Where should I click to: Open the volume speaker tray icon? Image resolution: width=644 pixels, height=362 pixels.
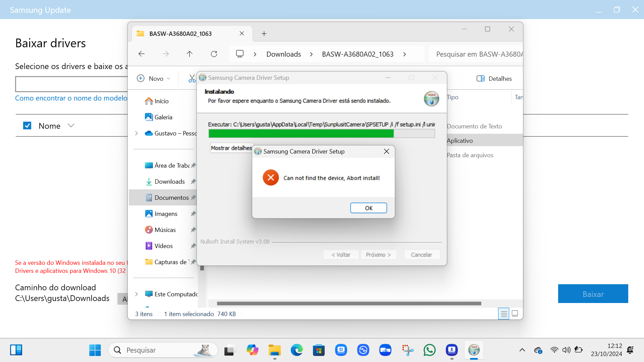566,350
